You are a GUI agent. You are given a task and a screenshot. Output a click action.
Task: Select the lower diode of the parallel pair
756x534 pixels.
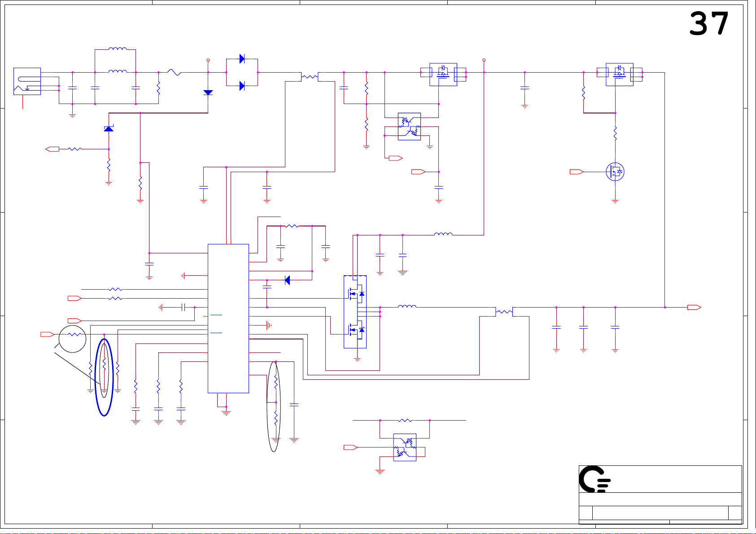pyautogui.click(x=242, y=86)
